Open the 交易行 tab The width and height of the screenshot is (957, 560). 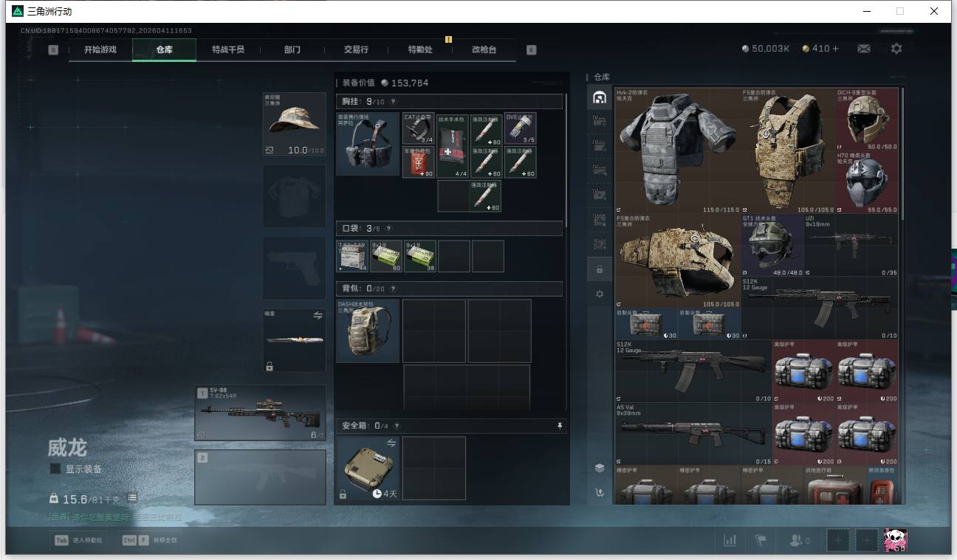point(356,49)
